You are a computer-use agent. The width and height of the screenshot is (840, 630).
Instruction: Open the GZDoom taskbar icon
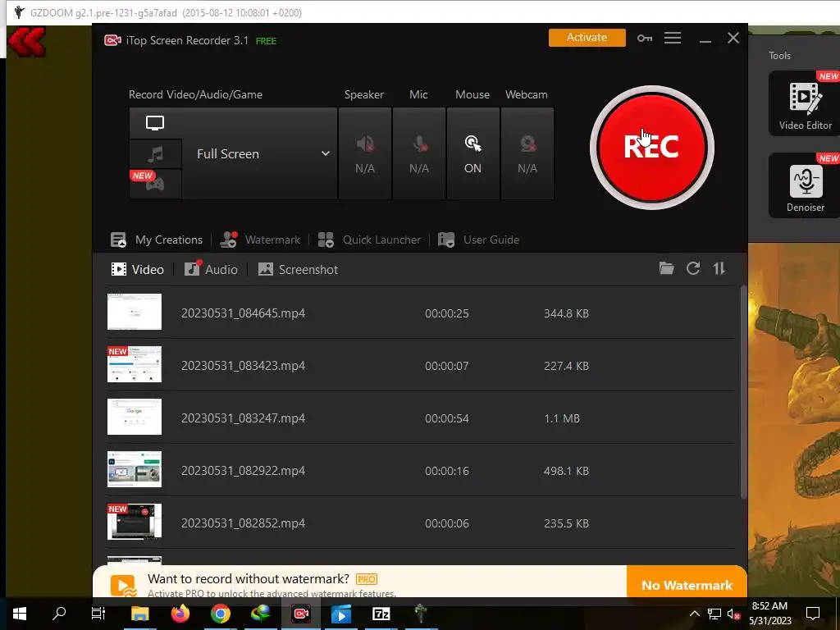[421, 614]
